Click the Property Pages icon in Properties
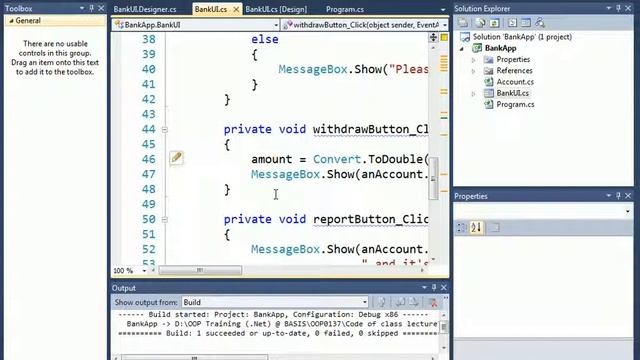Screen dimensions: 640x360 coord(494,228)
